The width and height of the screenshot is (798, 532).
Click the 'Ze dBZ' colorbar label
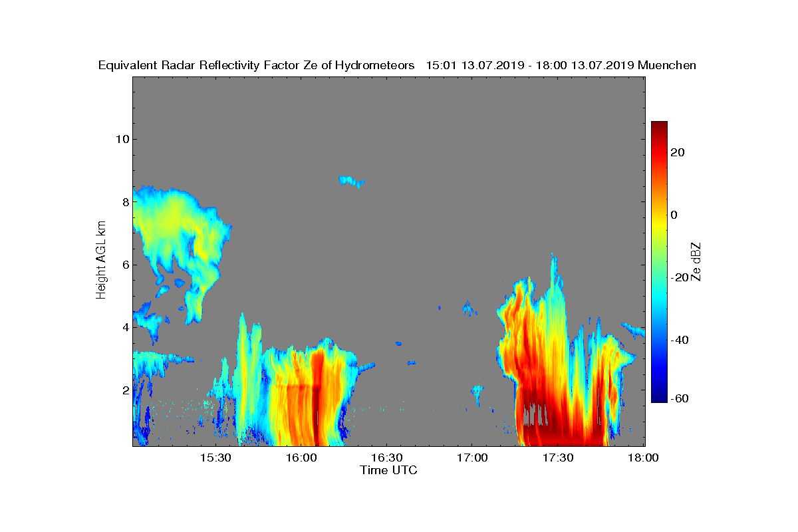tap(696, 261)
